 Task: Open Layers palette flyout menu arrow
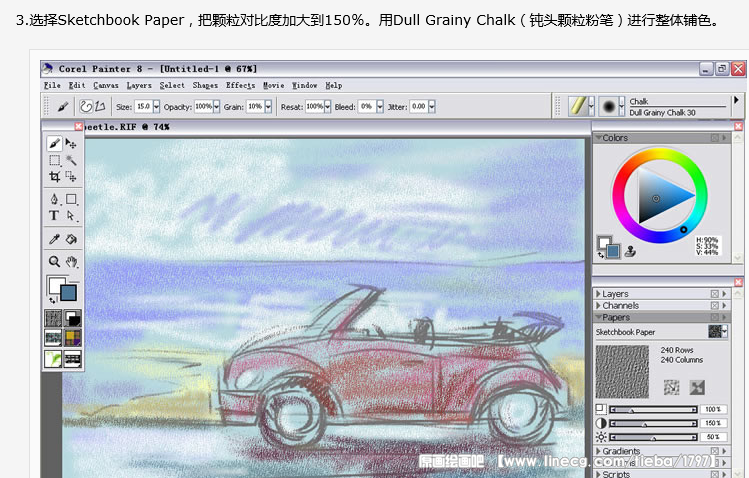[x=724, y=294]
